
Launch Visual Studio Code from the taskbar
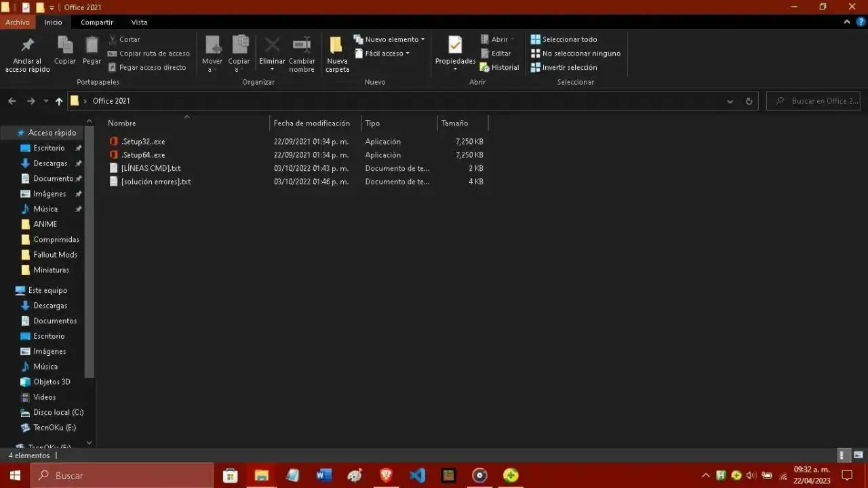coord(417,475)
